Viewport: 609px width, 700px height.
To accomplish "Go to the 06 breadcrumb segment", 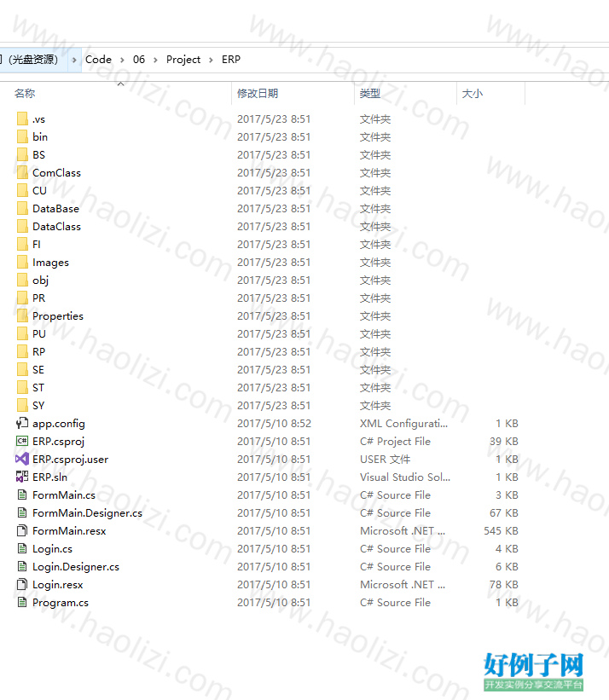I will tap(139, 60).
